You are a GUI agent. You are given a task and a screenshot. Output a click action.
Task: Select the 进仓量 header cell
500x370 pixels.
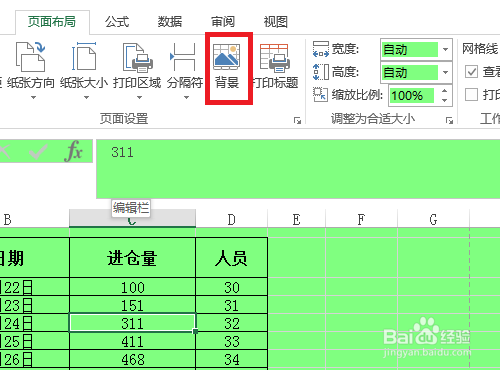pyautogui.click(x=132, y=257)
